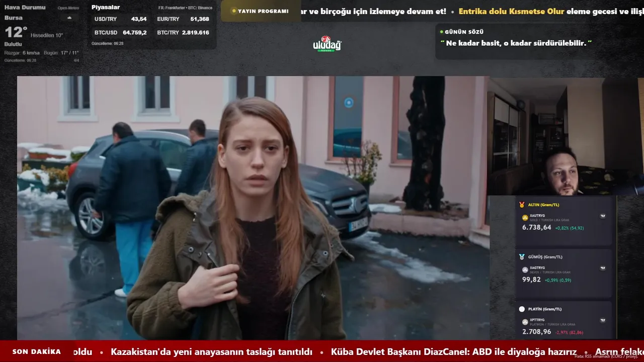
Task: Click the silver medal icon next to GÜMÜŞ
Action: [x=522, y=256]
